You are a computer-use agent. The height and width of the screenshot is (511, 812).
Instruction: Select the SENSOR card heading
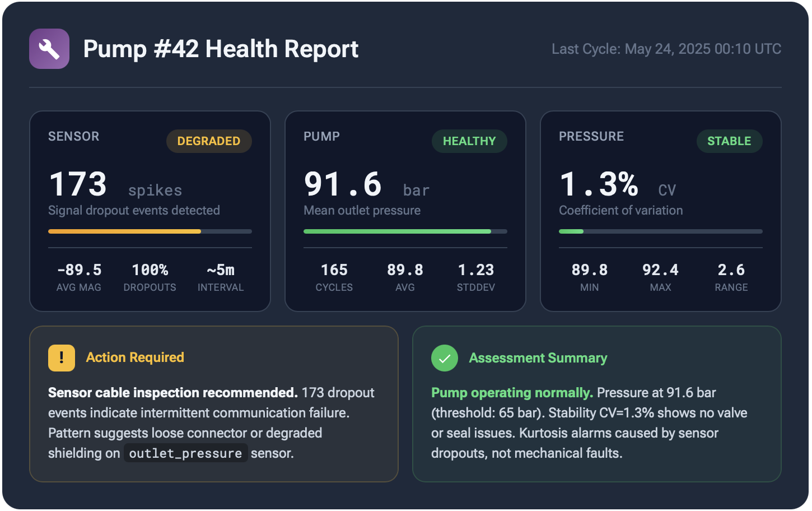(x=73, y=136)
